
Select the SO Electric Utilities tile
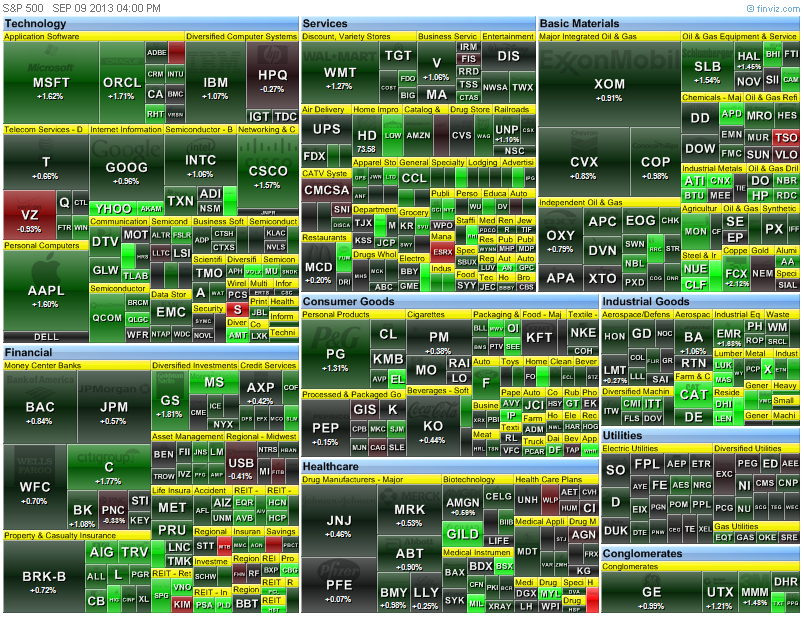[615, 470]
